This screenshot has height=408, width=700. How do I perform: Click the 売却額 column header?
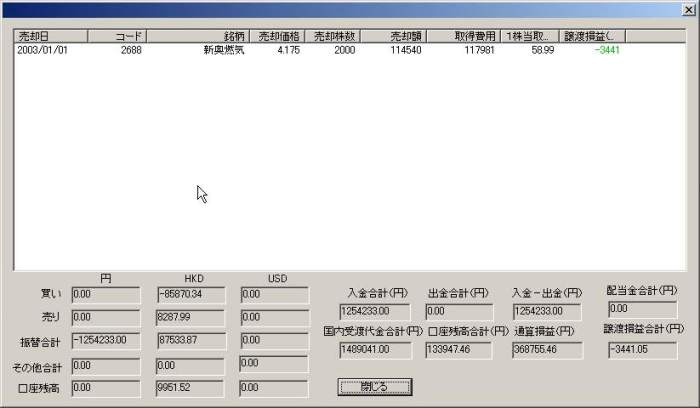click(x=392, y=35)
